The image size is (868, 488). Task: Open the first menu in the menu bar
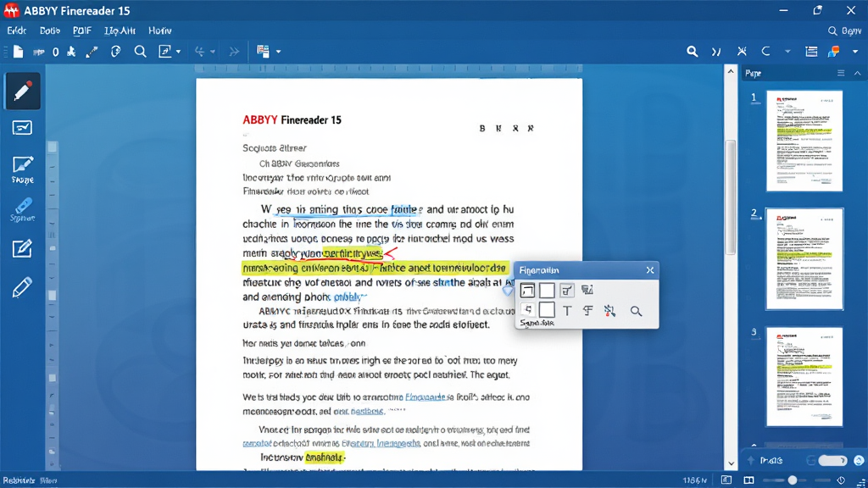coord(17,31)
